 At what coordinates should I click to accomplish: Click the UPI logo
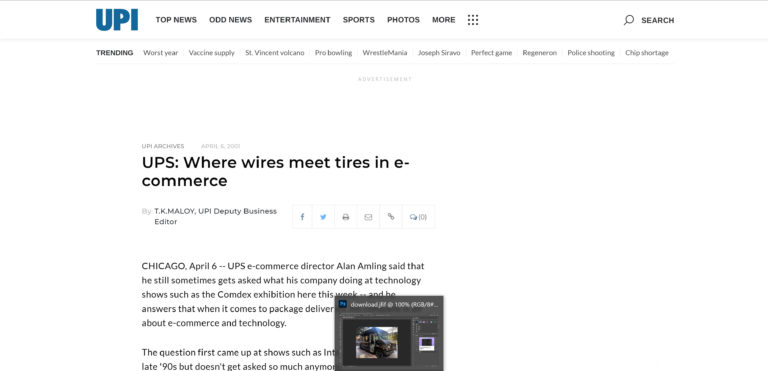point(117,20)
